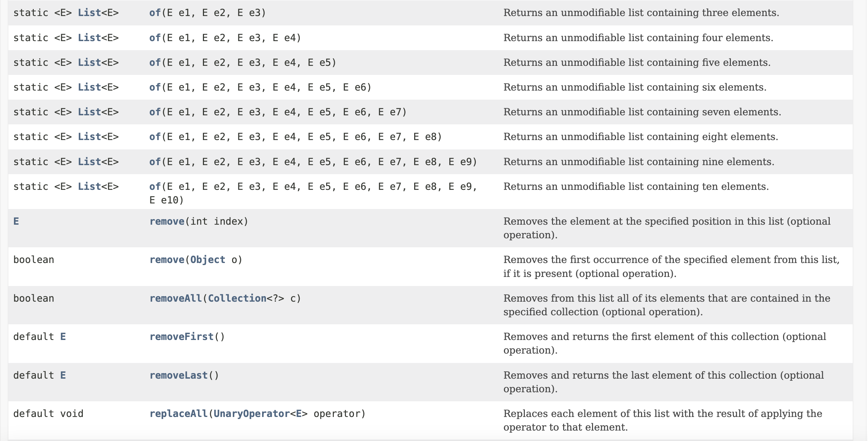Open the removeFirst() method link
This screenshot has height=441, width=868.
click(181, 337)
